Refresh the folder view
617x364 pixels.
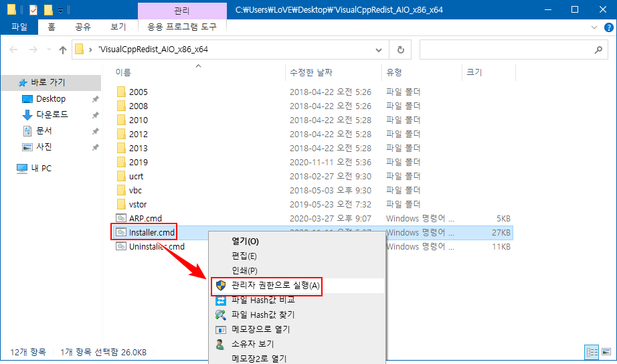(x=401, y=50)
